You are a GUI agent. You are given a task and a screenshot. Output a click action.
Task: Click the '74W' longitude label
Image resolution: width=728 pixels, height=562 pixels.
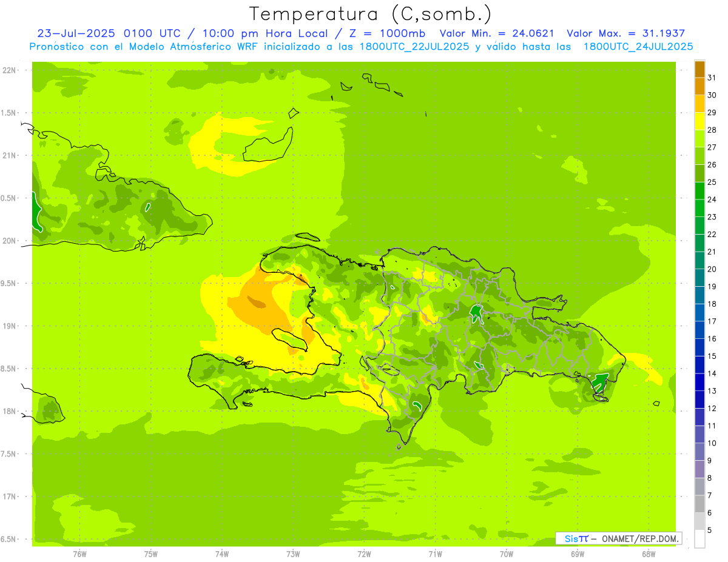222,554
